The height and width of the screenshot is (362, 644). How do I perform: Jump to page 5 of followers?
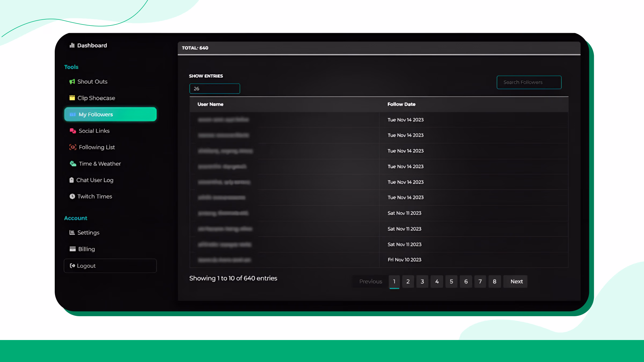tap(451, 282)
